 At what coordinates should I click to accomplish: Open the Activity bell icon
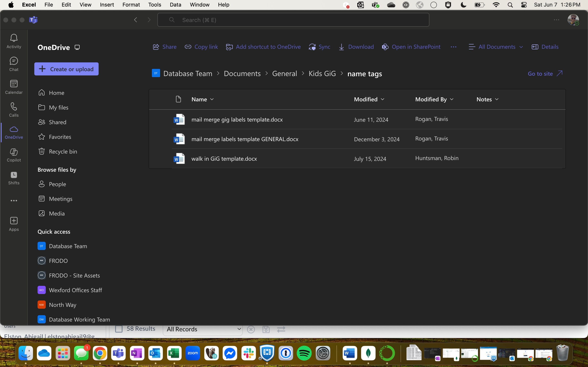click(14, 38)
